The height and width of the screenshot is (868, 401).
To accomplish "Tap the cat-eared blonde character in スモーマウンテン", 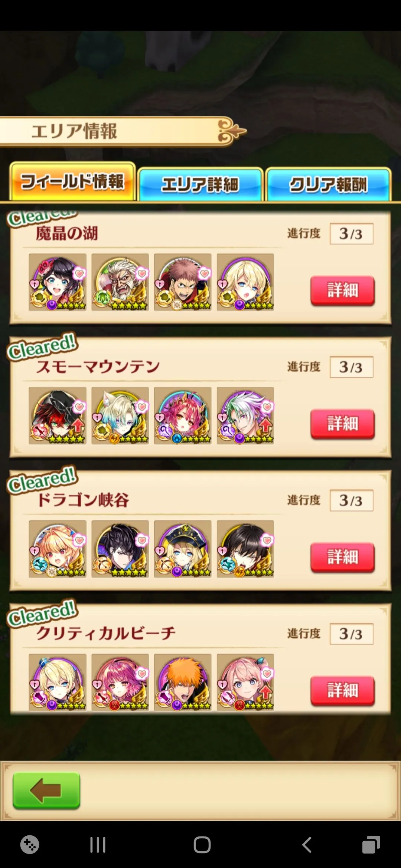I will click(120, 416).
